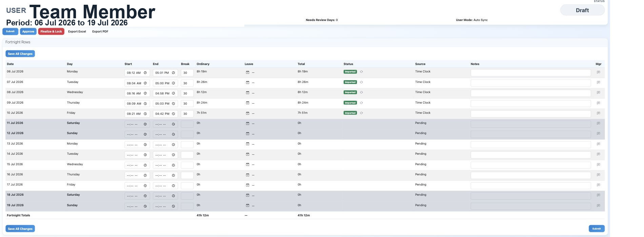The image size is (644, 237).
Task: Click the empty Break field for 13 Jul 2026
Action: tap(187, 145)
